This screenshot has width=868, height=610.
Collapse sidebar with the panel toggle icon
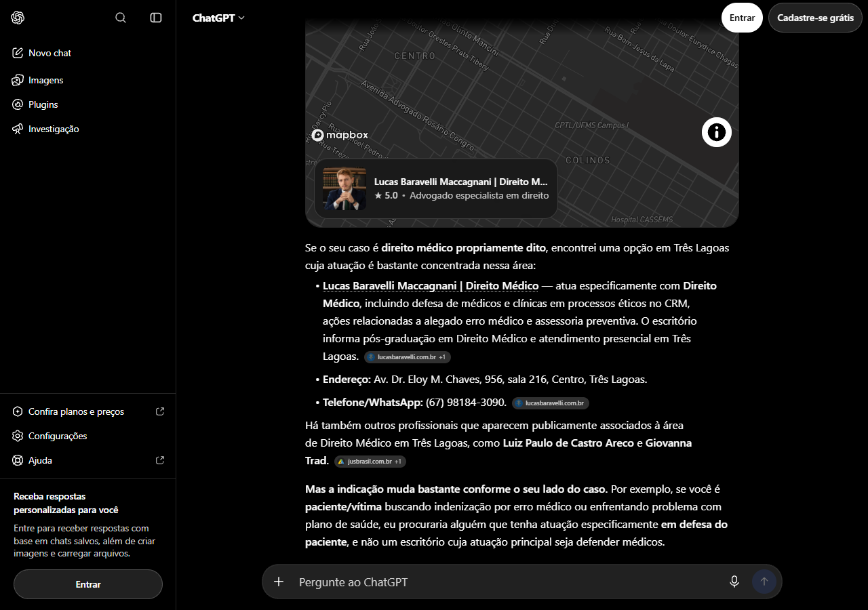pos(156,18)
